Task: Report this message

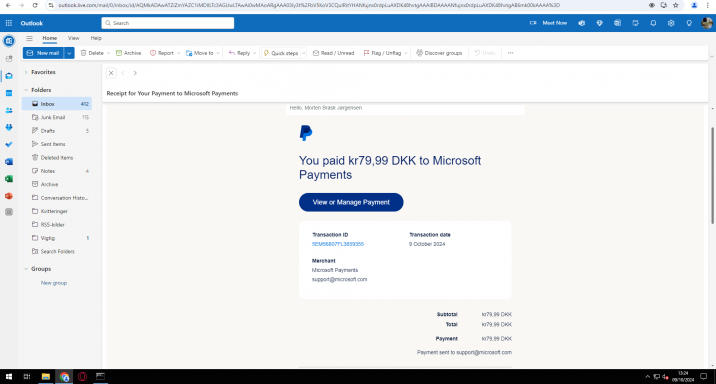Action: coord(162,53)
